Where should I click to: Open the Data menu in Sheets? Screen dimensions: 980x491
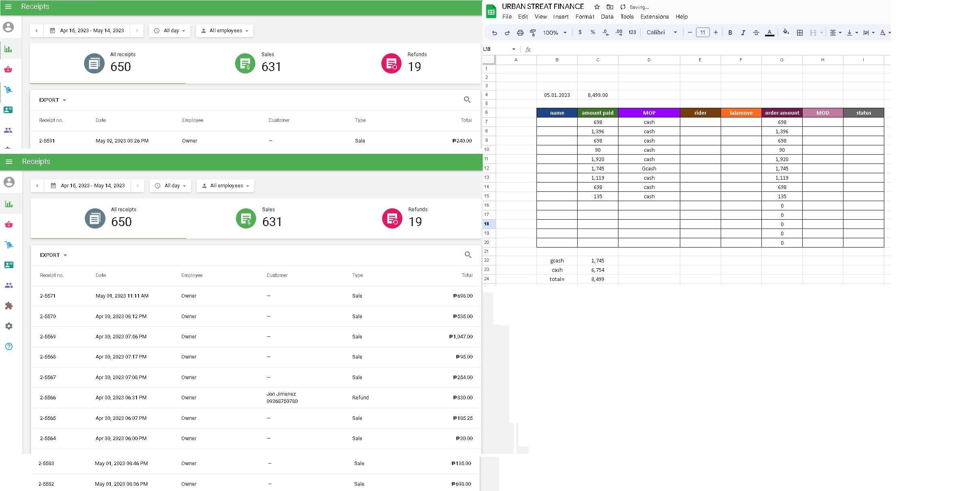[607, 17]
